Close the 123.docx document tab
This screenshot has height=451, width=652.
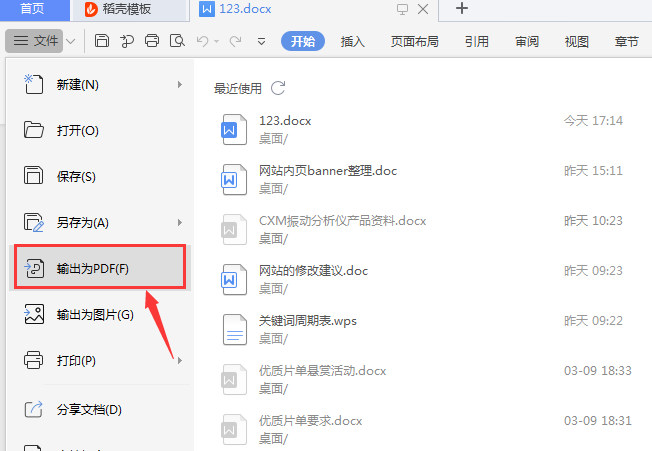tap(423, 9)
